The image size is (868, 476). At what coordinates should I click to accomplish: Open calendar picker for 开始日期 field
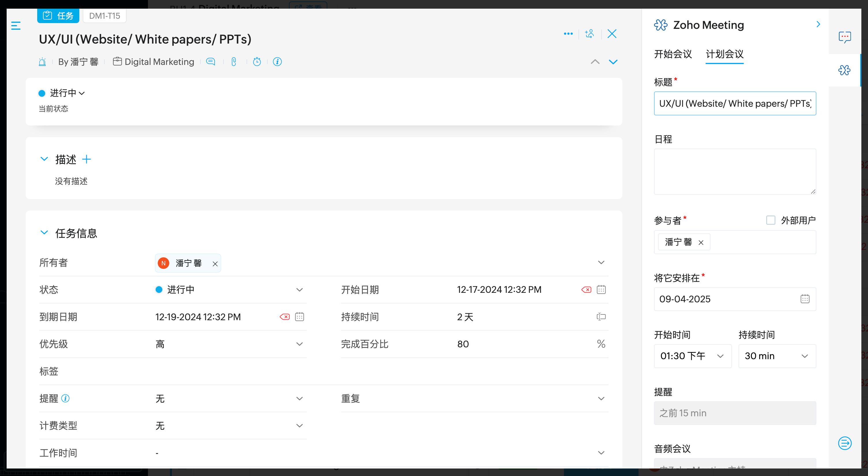601,290
